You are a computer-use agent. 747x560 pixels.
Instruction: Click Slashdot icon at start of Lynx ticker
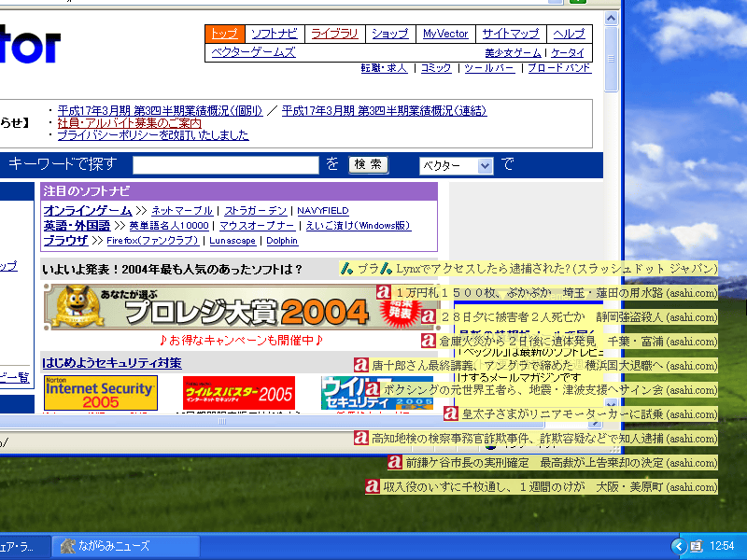pos(346,269)
